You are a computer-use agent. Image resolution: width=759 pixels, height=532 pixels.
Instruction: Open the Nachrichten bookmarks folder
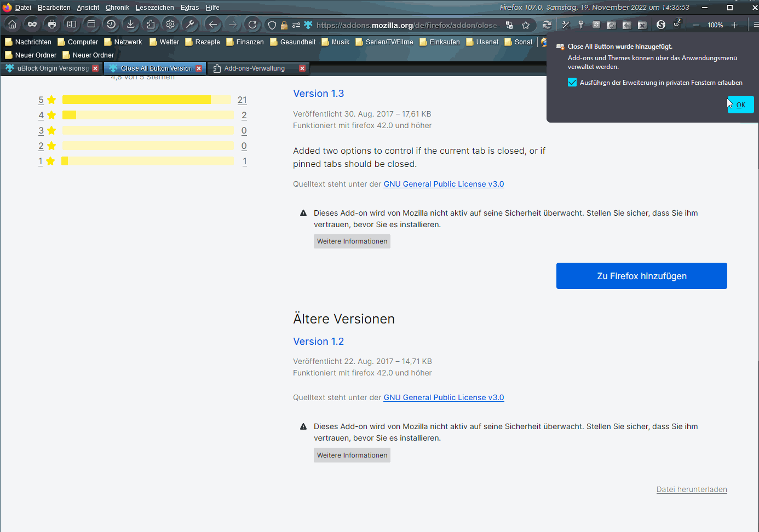click(x=28, y=42)
